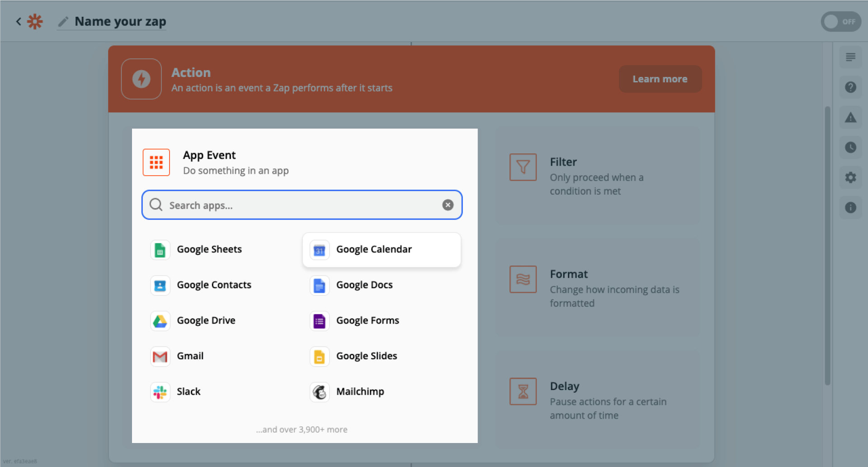Image resolution: width=868 pixels, height=467 pixels.
Task: Select the Google Forms icon
Action: click(320, 321)
